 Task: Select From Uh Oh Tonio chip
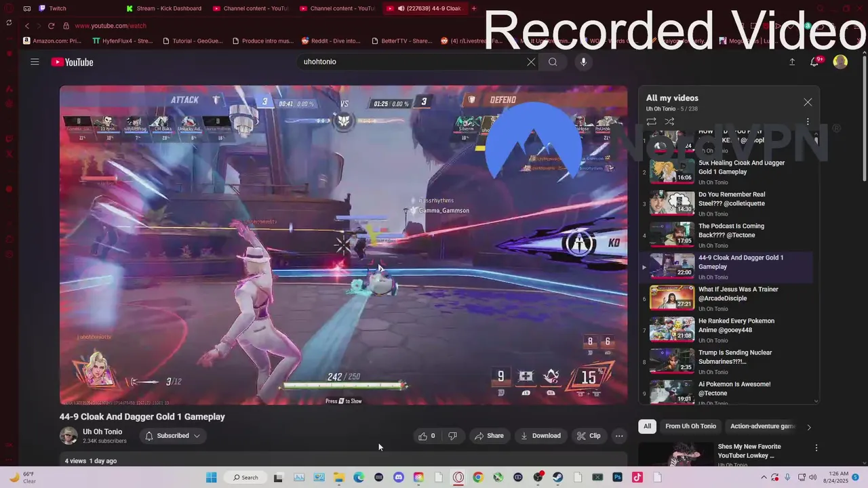690,426
